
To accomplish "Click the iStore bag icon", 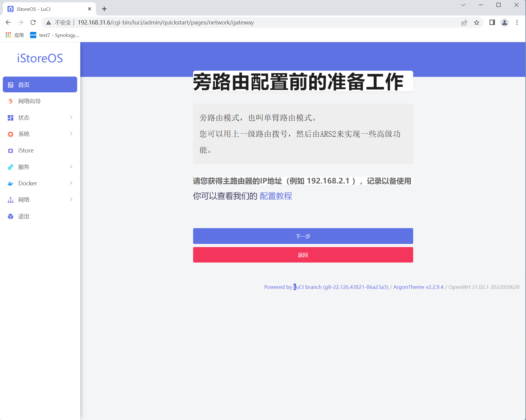I will pos(11,151).
